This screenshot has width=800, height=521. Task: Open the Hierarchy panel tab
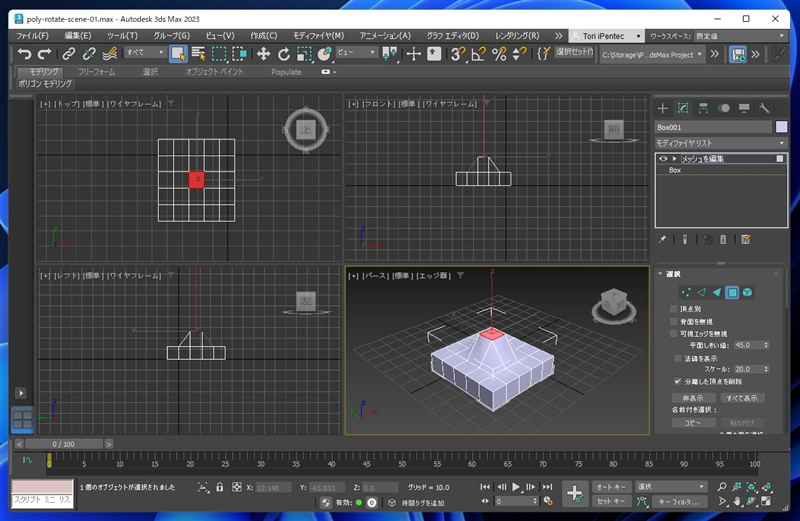pos(703,108)
